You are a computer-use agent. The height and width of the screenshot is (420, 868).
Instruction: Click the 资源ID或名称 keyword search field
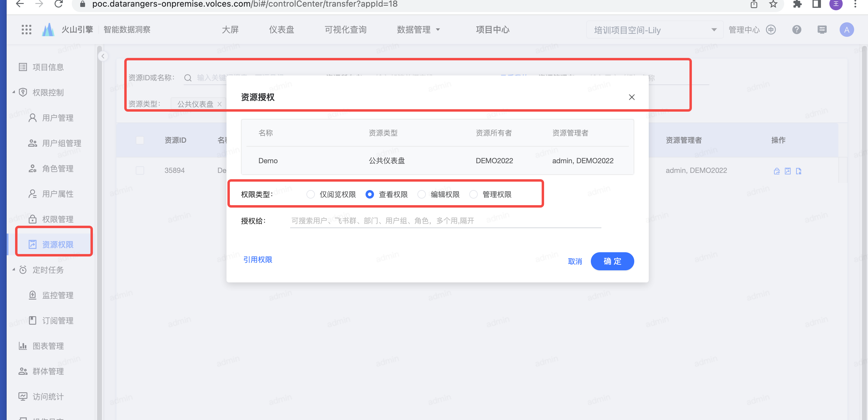pyautogui.click(x=205, y=78)
